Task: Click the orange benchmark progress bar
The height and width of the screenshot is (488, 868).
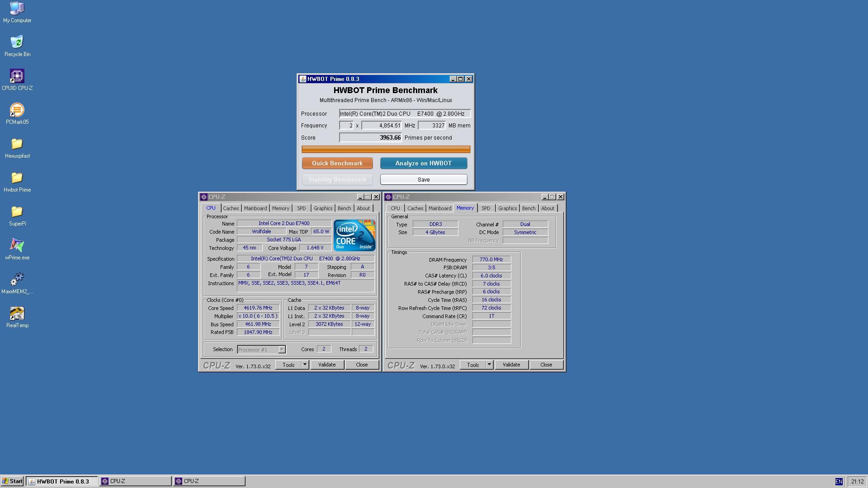Action: pos(386,149)
